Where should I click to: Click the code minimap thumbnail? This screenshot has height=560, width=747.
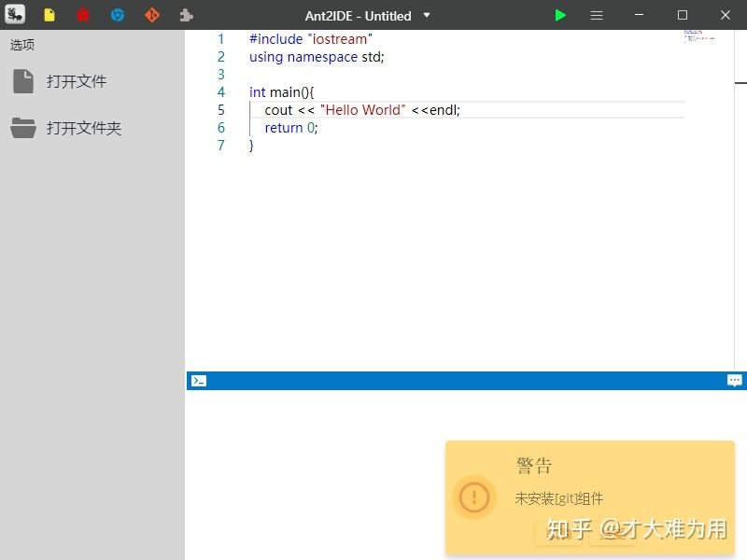pos(698,36)
